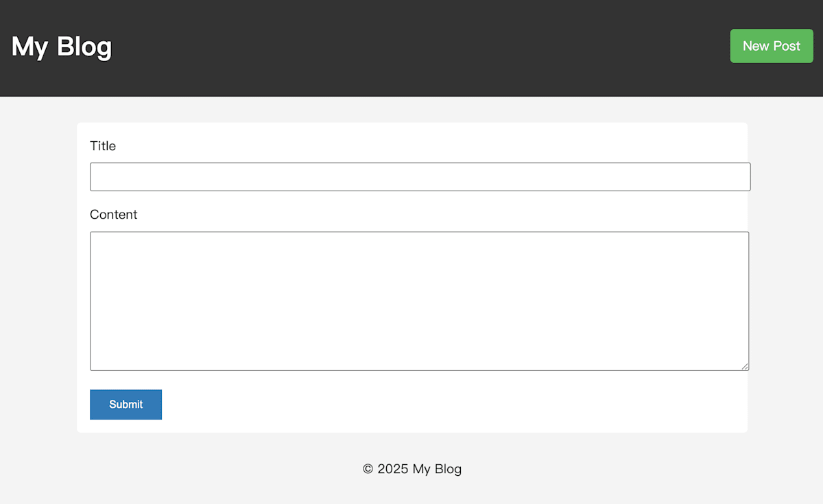Screen dimensions: 823x504
Task: Activate the New Post navigation button
Action: pos(772,46)
